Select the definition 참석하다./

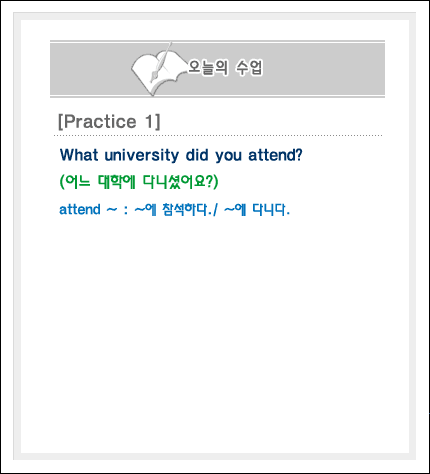[190, 210]
